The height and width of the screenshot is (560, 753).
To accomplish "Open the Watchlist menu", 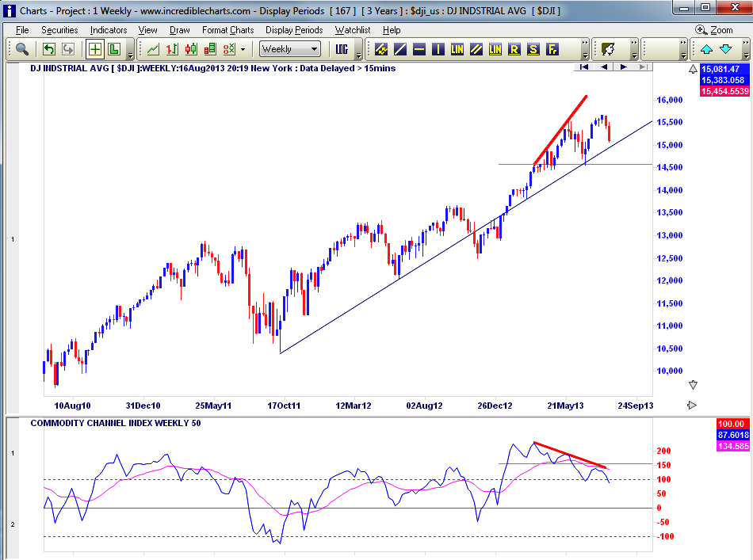I will pyautogui.click(x=353, y=30).
